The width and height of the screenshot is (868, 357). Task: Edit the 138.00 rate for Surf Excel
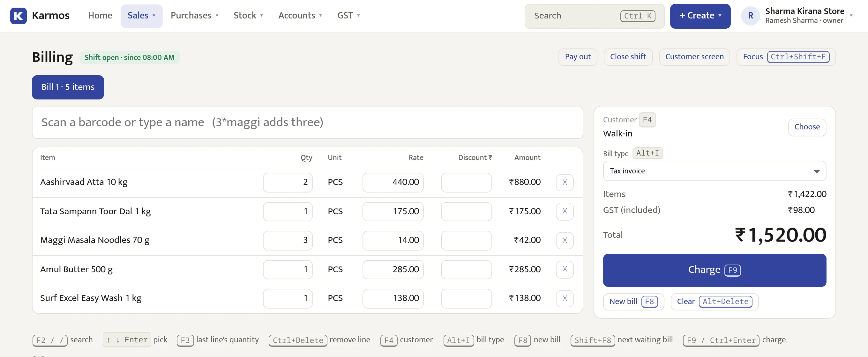point(393,298)
